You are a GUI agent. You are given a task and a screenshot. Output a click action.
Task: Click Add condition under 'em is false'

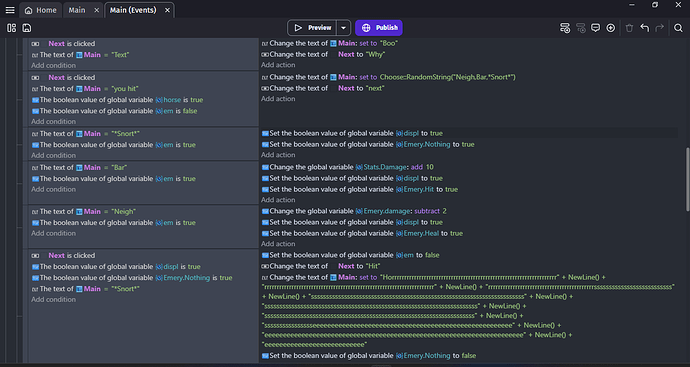(53, 121)
